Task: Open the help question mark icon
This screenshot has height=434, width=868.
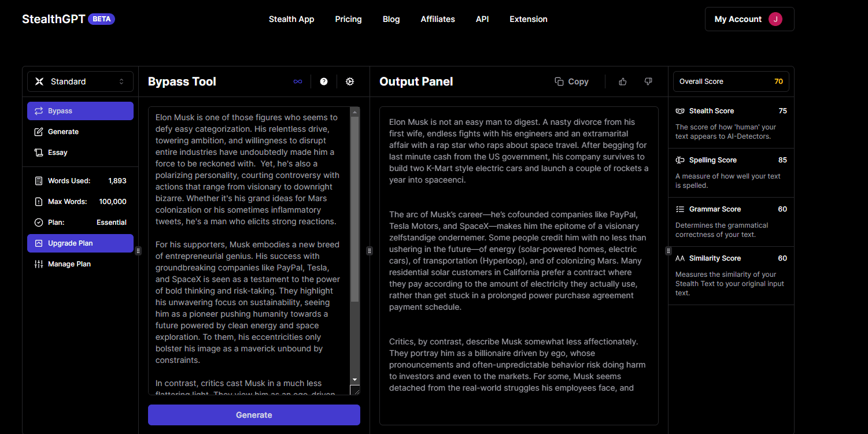Action: tap(324, 81)
